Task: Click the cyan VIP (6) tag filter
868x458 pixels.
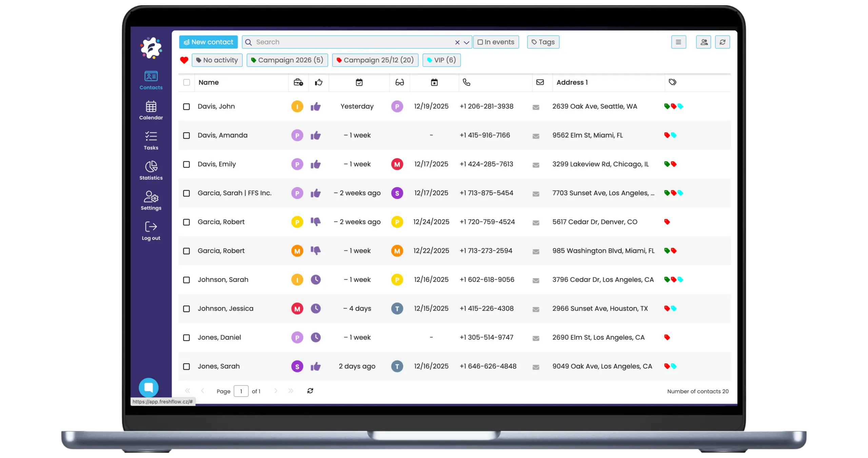Action: click(x=441, y=60)
